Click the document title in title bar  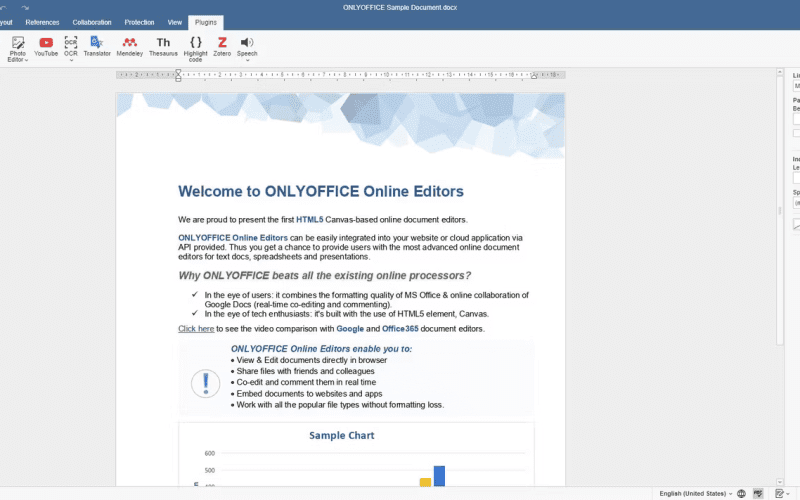point(400,8)
